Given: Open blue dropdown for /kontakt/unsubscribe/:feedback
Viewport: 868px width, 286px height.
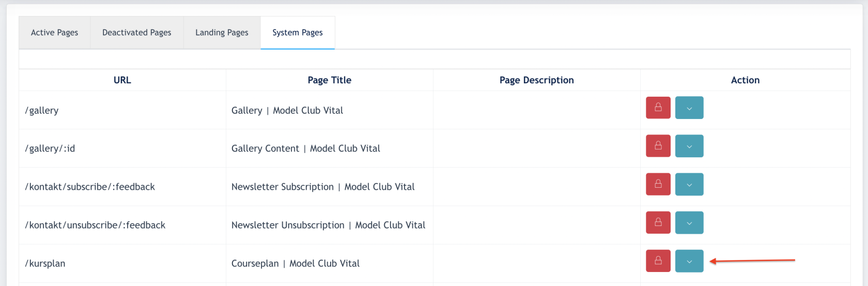Looking at the screenshot, I should click(x=689, y=222).
